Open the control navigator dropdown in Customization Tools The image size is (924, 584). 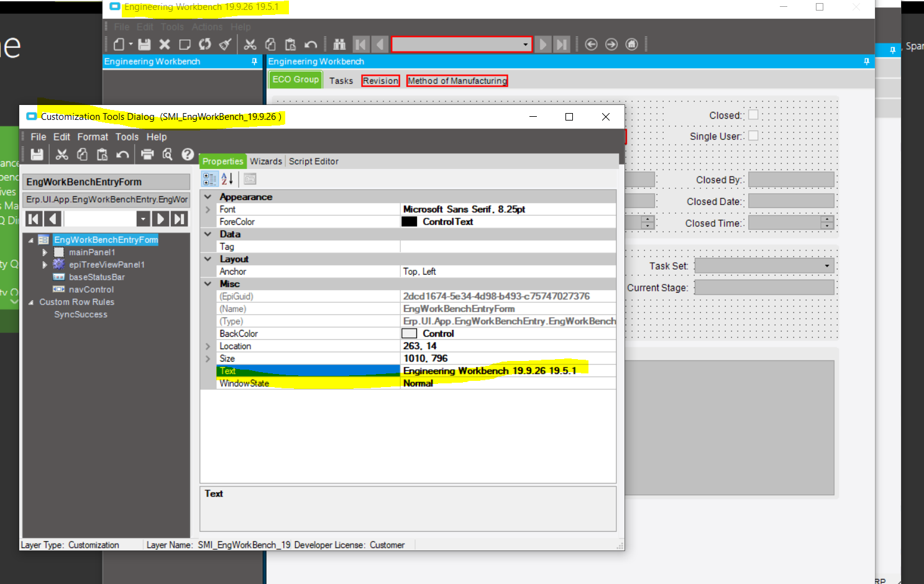coord(143,219)
